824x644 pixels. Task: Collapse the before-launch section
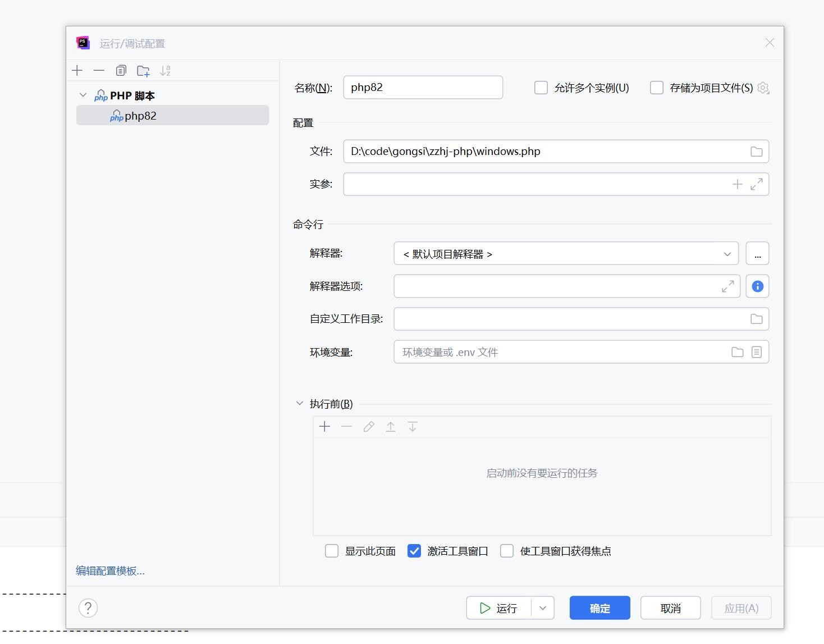(300, 404)
